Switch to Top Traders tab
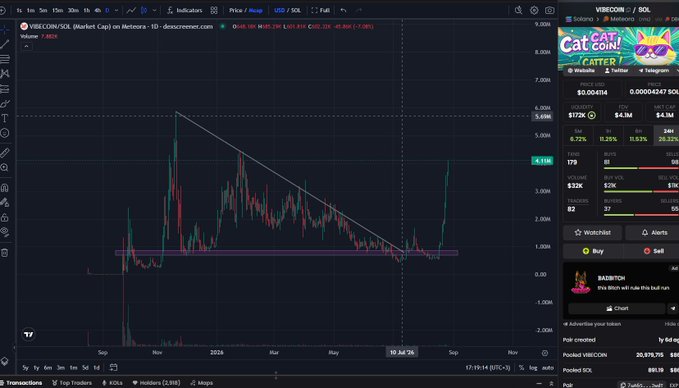 tap(72, 383)
